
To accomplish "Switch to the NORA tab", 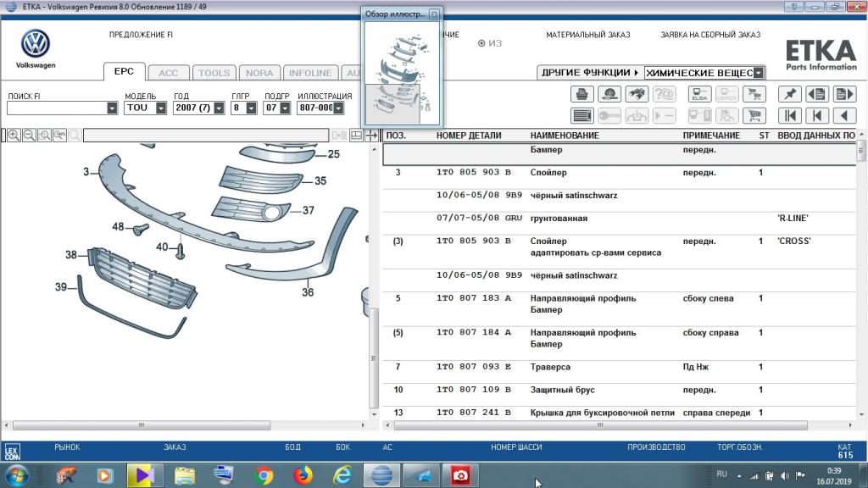I will [x=259, y=73].
